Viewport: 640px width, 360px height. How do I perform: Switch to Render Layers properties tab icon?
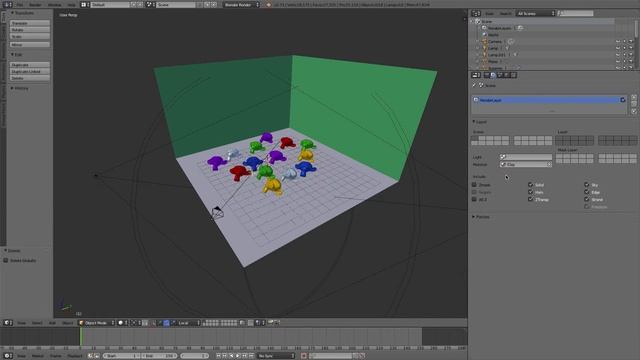493,75
